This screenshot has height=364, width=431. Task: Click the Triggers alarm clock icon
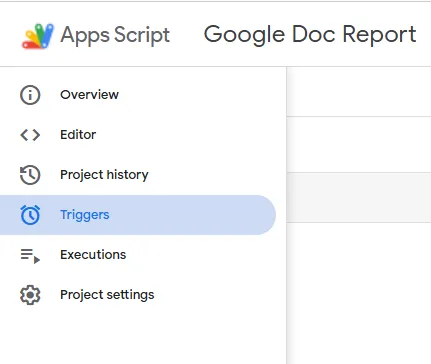click(30, 215)
